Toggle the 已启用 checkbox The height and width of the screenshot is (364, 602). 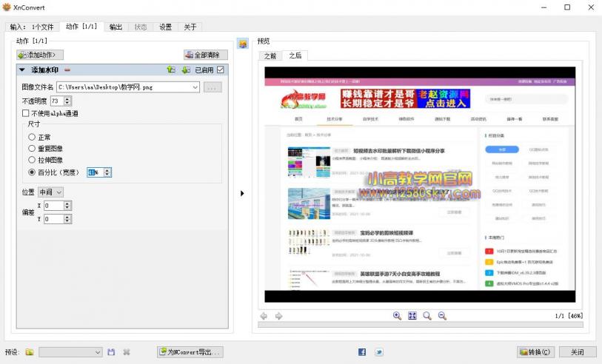[221, 70]
